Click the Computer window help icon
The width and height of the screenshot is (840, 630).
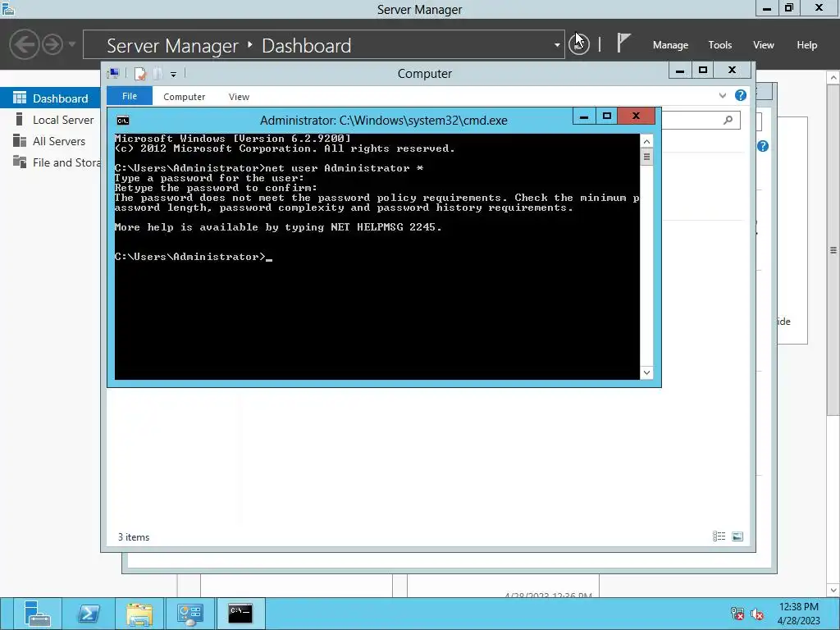[741, 95]
